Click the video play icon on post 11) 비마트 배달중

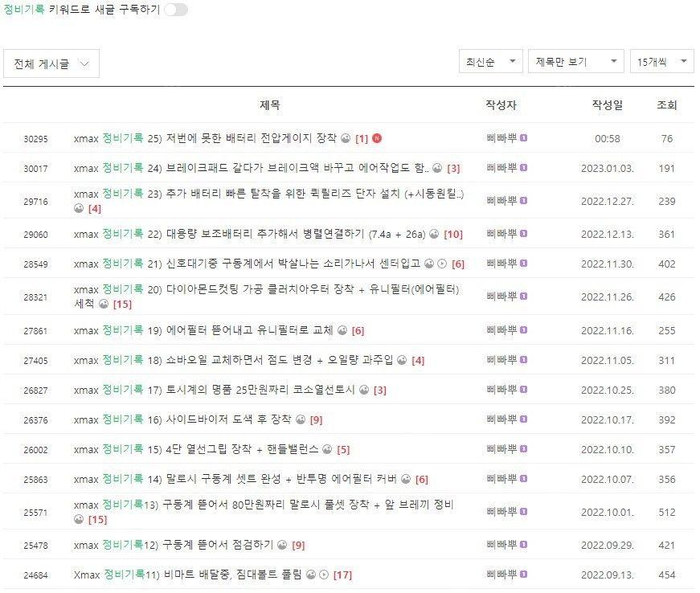[324, 575]
